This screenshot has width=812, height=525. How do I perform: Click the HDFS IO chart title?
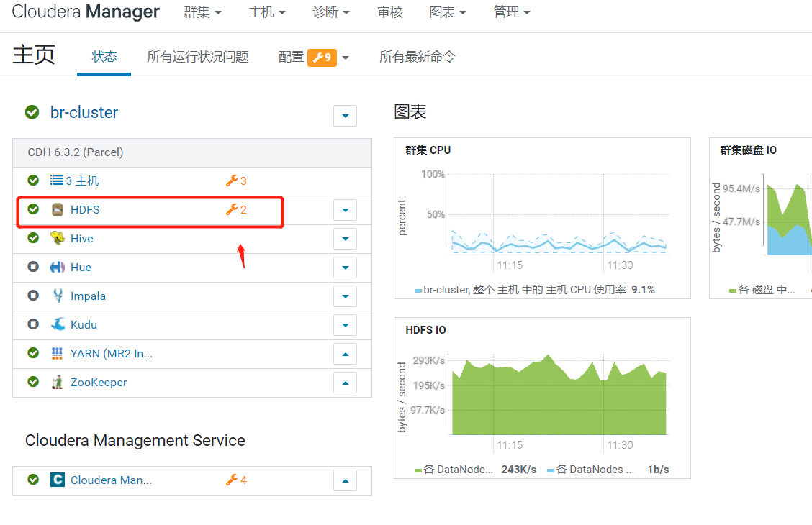[x=425, y=330]
